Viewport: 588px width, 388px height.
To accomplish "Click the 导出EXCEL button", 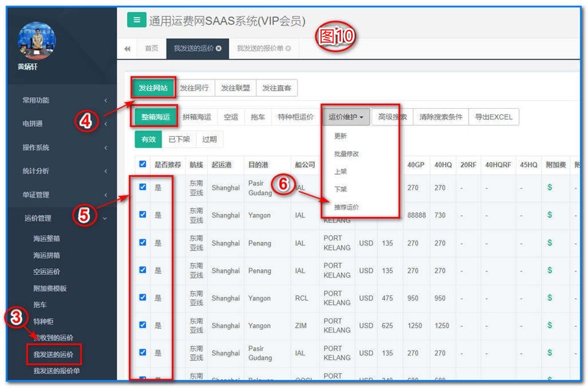I will (493, 117).
